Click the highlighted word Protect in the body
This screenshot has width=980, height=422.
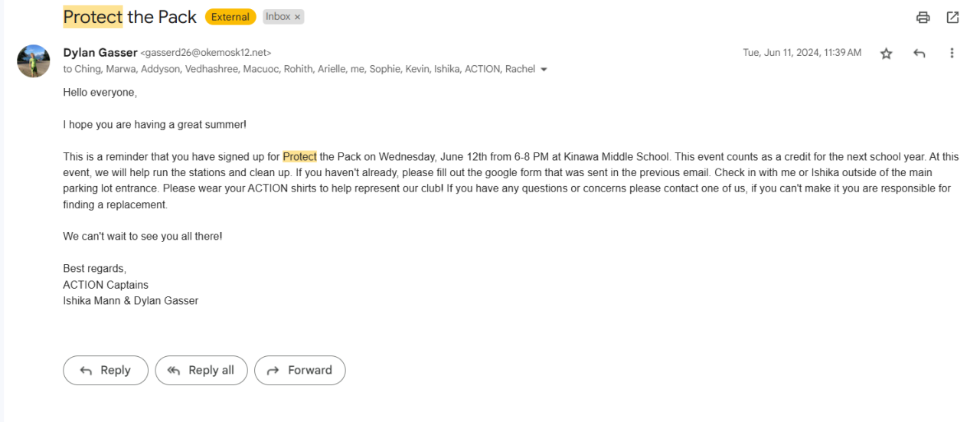(x=299, y=156)
